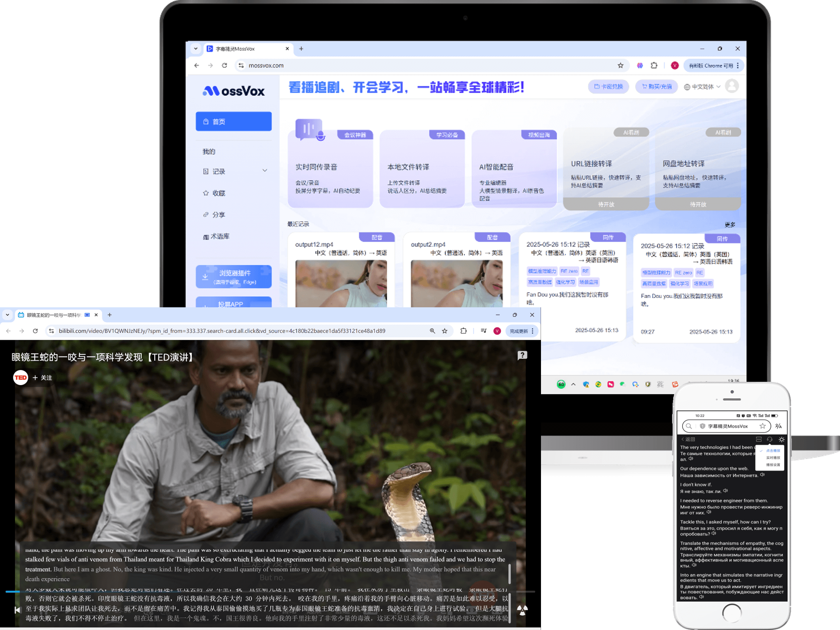The width and height of the screenshot is (840, 630).
Task: Select 点击播放 checked option in popup
Action: point(772,451)
